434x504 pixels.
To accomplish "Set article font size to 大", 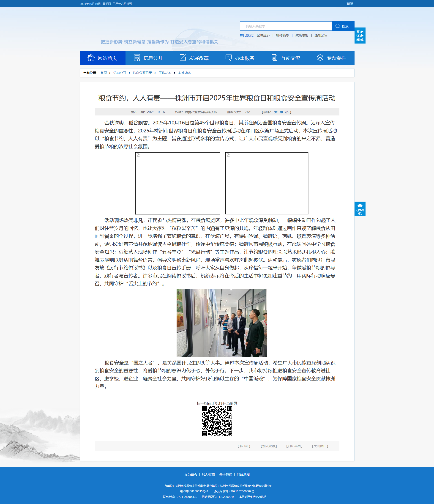I will [x=276, y=112].
